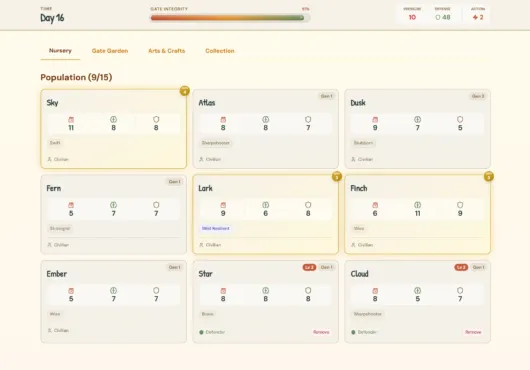Click the shield icon on Finch's card
This screenshot has width=530, height=370.
click(460, 205)
